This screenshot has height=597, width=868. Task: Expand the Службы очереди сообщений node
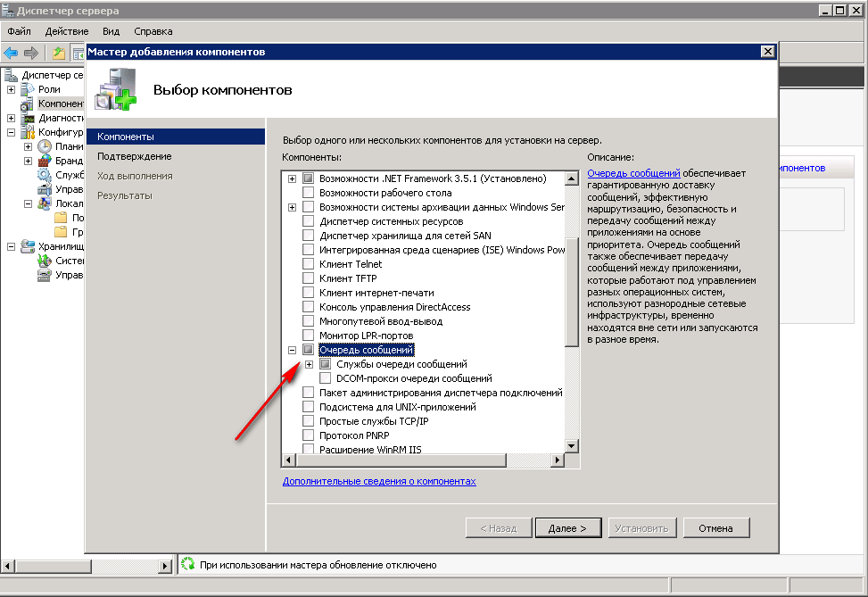tap(309, 364)
